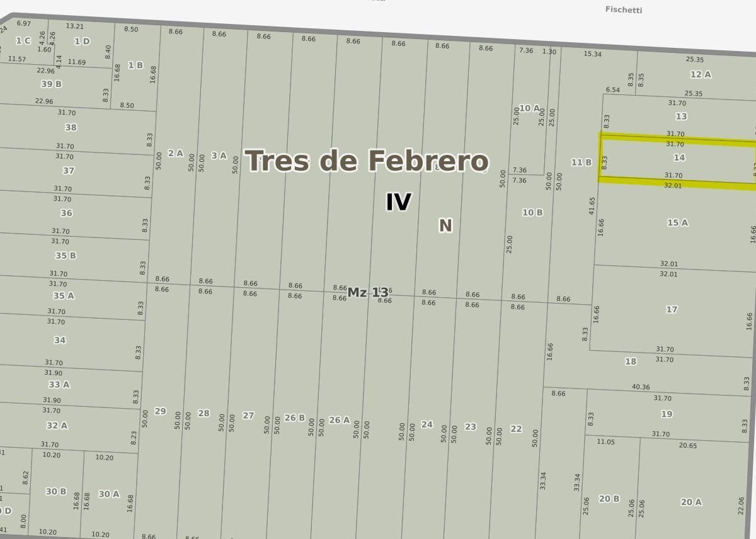Click the 40.36 dimension value

[x=641, y=387]
